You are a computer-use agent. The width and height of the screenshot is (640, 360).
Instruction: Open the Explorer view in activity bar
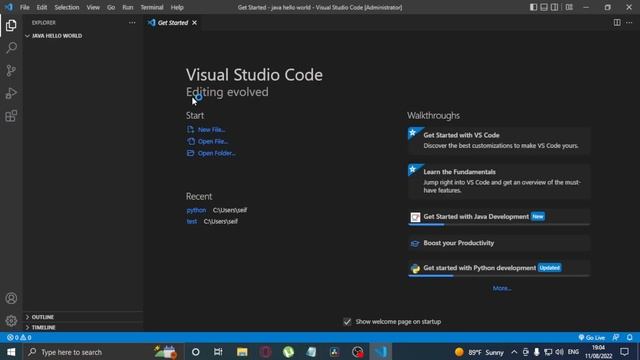coord(11,25)
